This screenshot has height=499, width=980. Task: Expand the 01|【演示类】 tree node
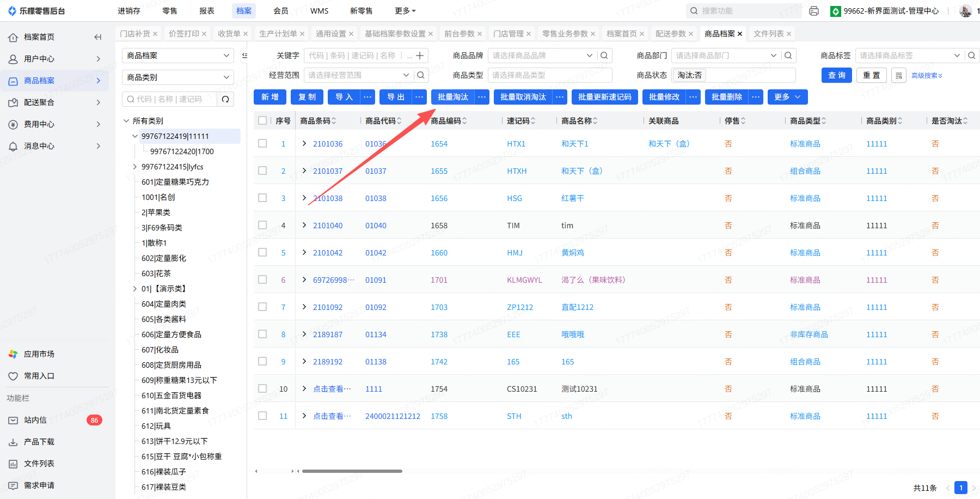tap(135, 289)
